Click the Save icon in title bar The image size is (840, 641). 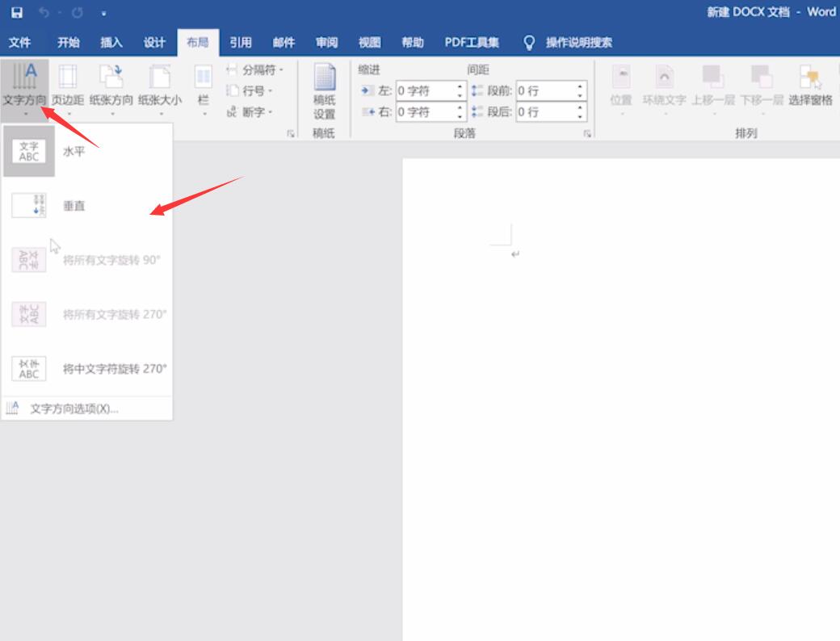point(17,12)
